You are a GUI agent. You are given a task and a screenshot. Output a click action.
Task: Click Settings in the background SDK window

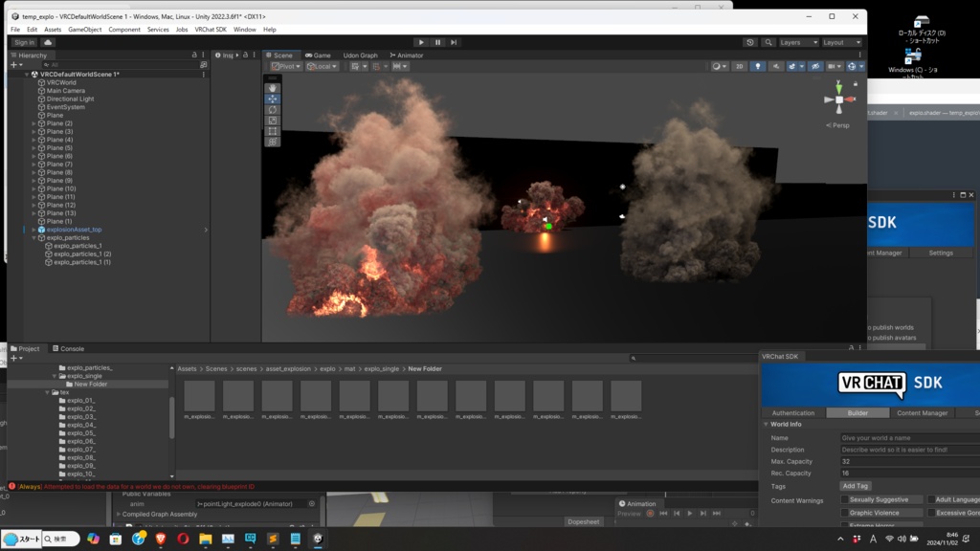(941, 253)
